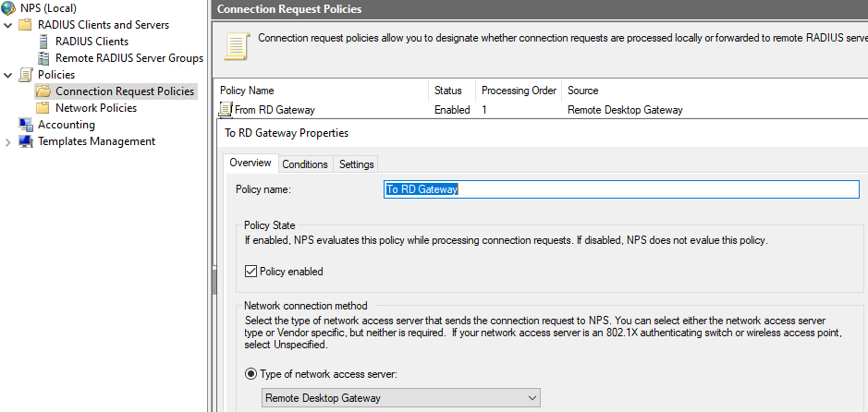
Task: Click the RADIUS Clients and Servers folder icon
Action: click(26, 25)
